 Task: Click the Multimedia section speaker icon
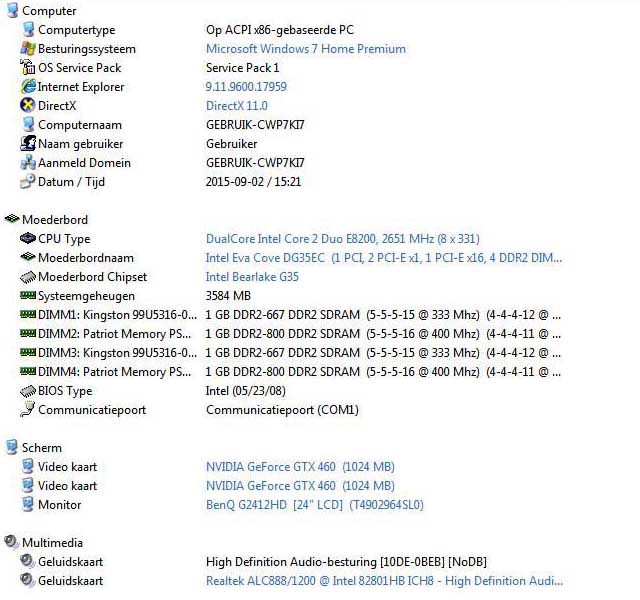click(x=12, y=542)
